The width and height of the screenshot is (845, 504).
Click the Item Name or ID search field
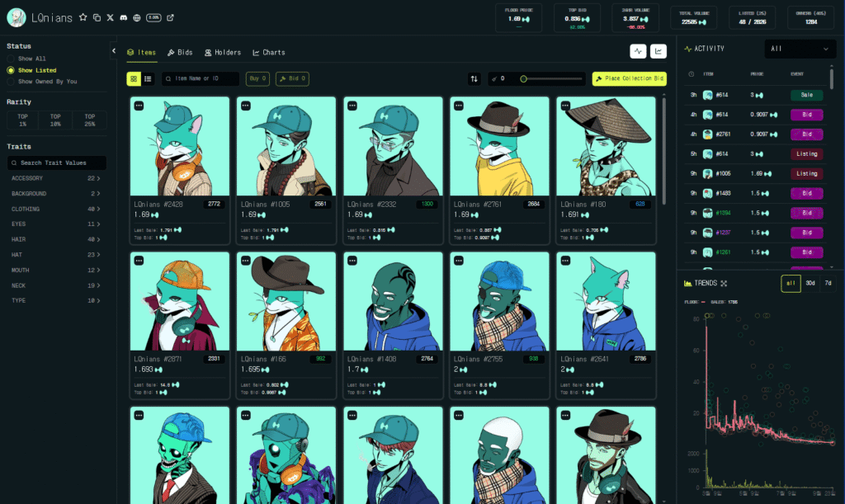[201, 79]
